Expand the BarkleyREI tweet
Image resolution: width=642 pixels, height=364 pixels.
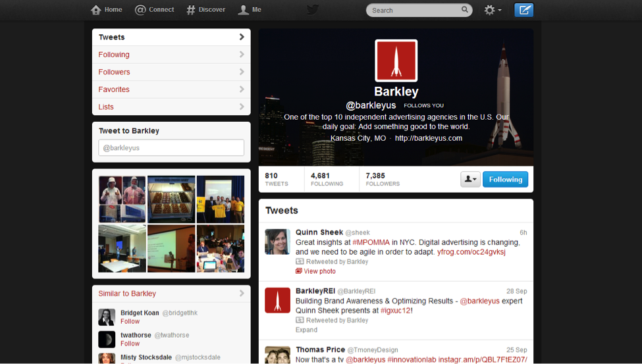[306, 330]
